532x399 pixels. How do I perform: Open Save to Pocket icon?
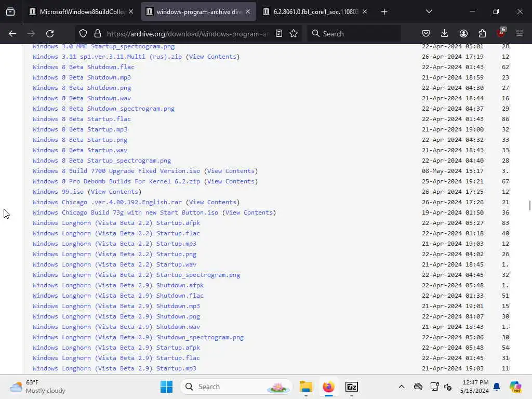tap(426, 34)
